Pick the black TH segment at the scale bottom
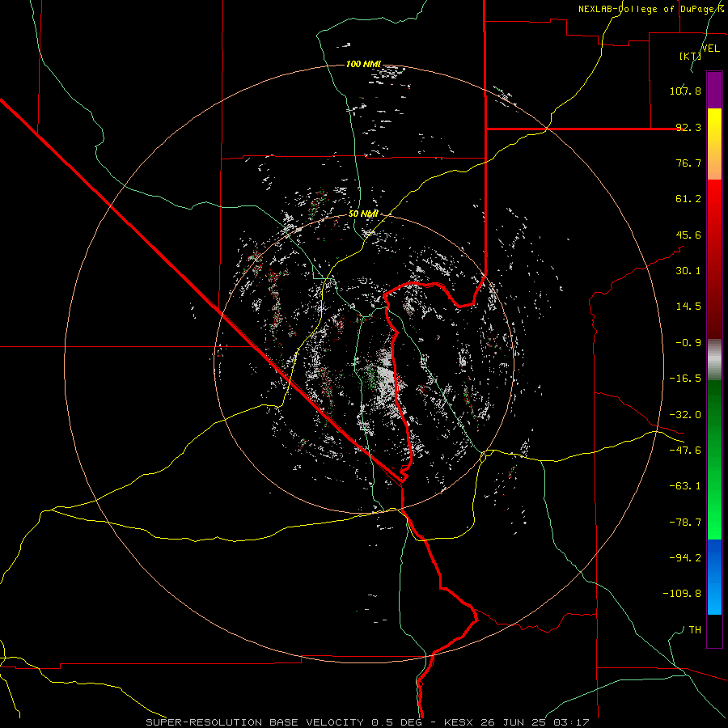This screenshot has width=728, height=728. click(714, 631)
